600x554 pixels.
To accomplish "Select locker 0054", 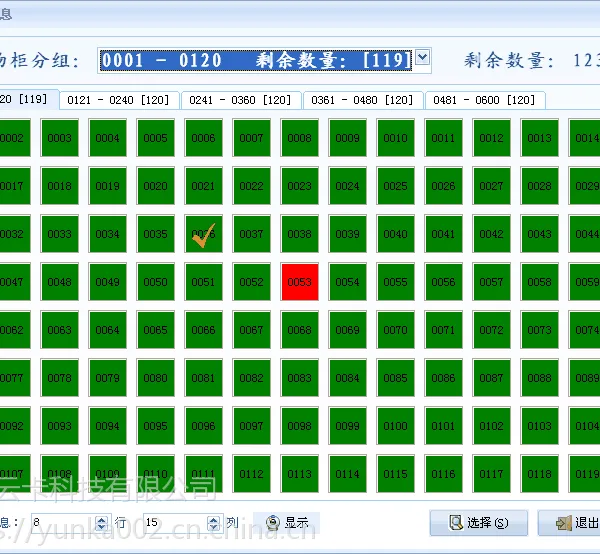I will (x=347, y=282).
